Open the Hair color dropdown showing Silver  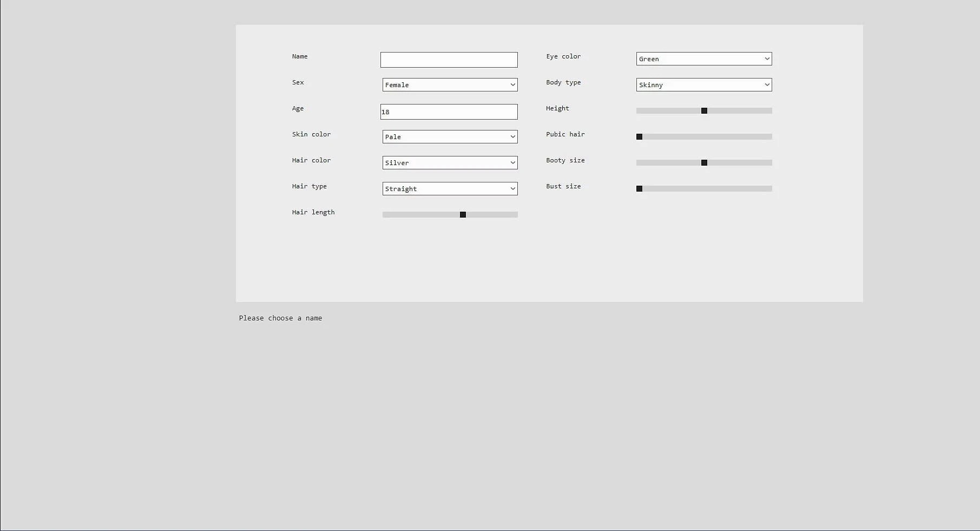(x=450, y=162)
